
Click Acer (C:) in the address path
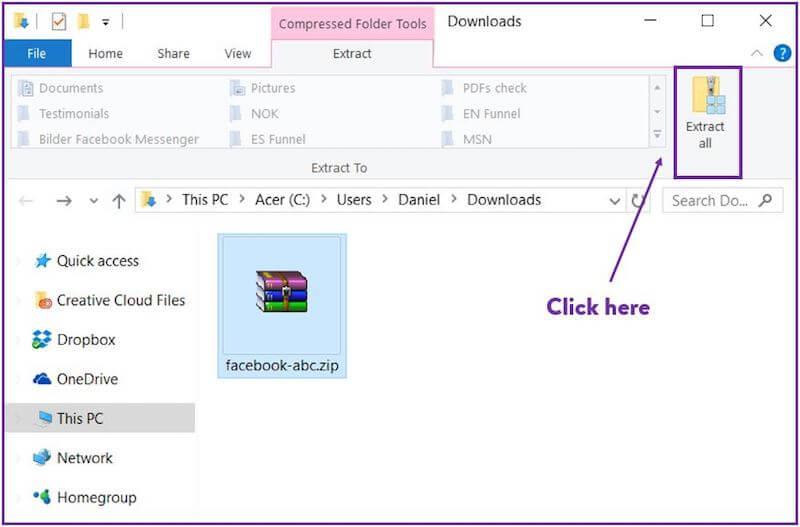click(x=282, y=200)
